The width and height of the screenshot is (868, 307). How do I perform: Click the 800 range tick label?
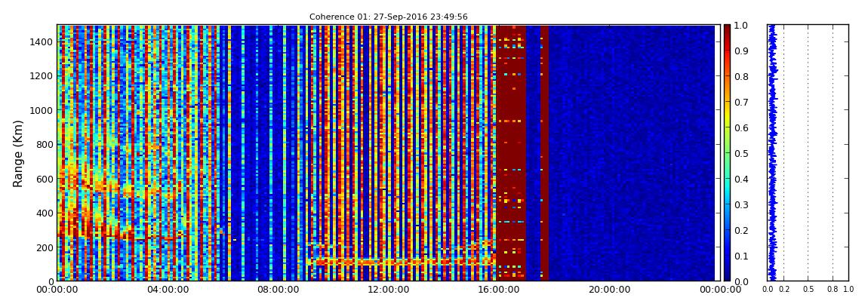click(x=45, y=144)
